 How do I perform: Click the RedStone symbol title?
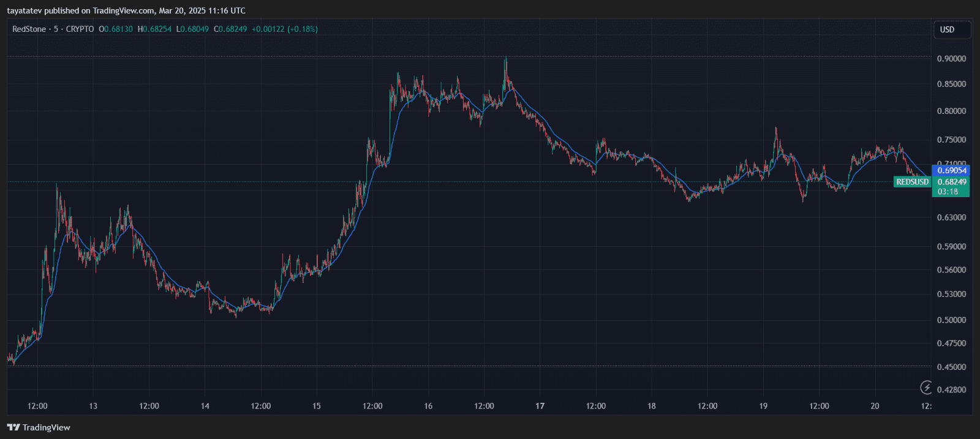[29, 29]
